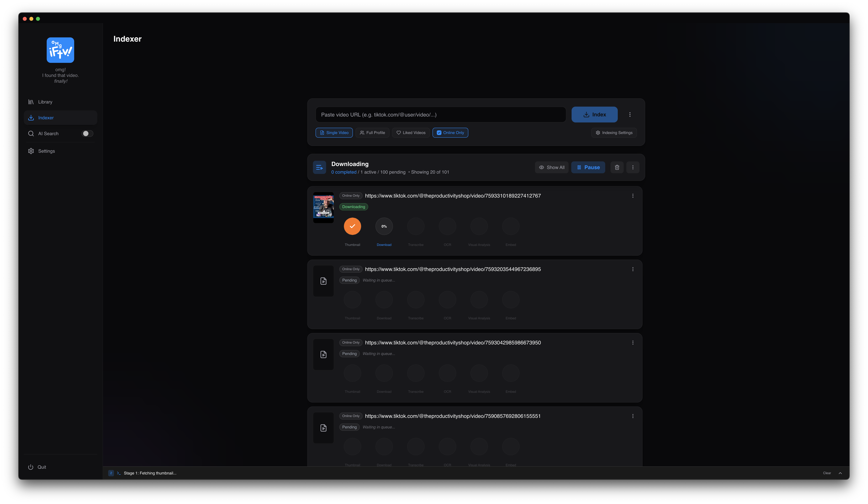Toggle Show All queue visibility
Image resolution: width=868 pixels, height=504 pixels.
[x=551, y=168]
